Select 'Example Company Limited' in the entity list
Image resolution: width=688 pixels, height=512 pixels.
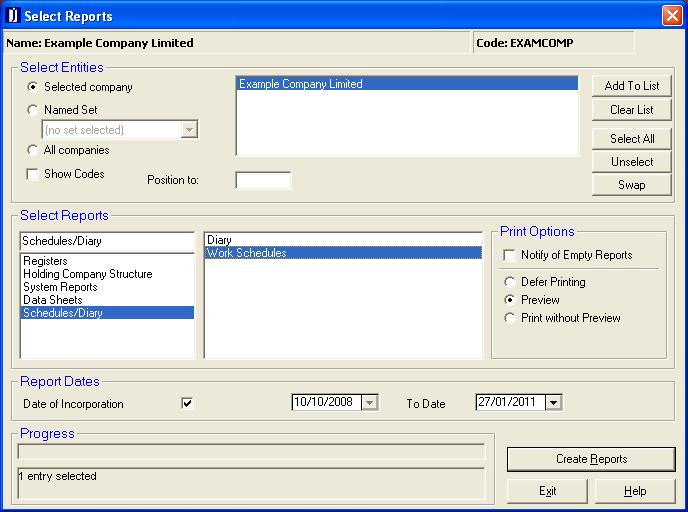[407, 83]
